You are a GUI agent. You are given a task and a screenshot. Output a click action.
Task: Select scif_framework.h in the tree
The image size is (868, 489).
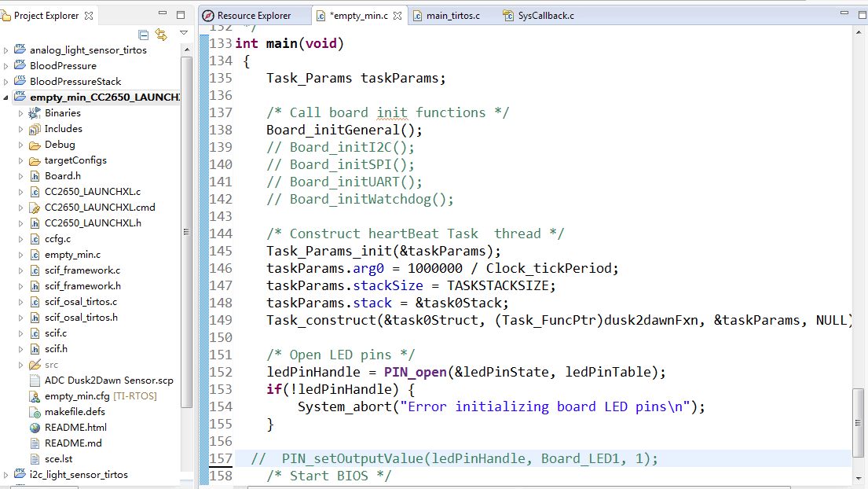coord(82,286)
